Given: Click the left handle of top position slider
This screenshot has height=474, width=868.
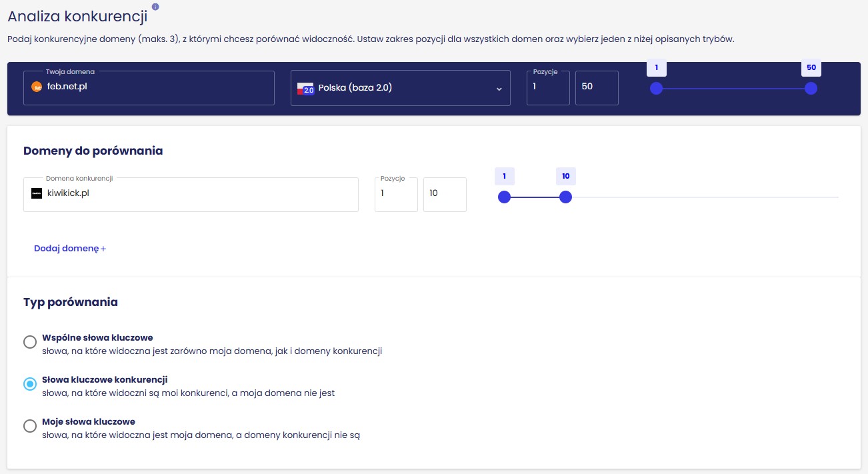Looking at the screenshot, I should pos(656,89).
